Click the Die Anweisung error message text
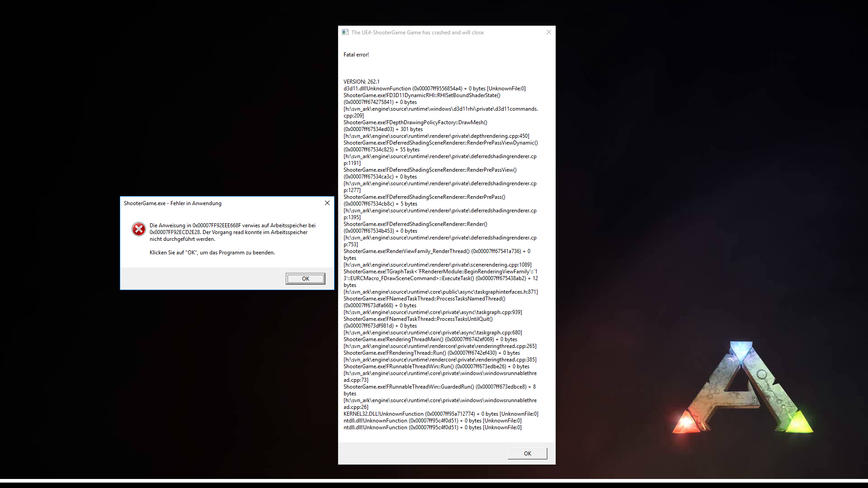The image size is (868, 488). [232, 232]
